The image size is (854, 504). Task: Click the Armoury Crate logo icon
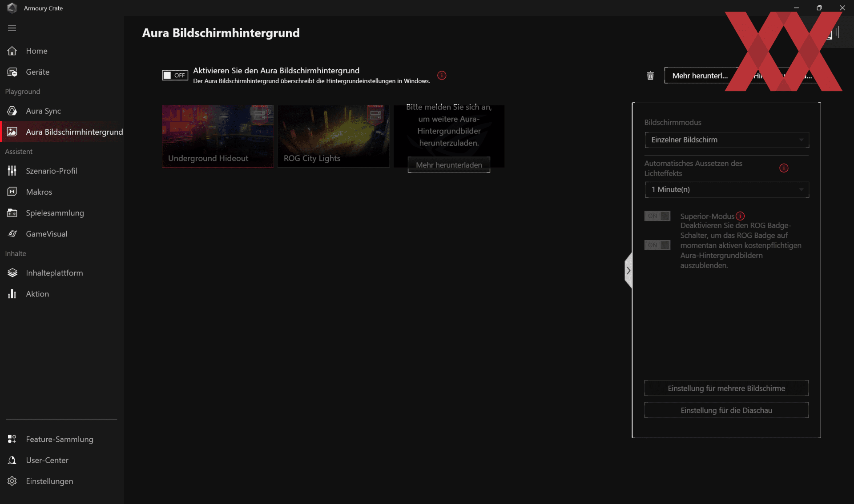12,8
